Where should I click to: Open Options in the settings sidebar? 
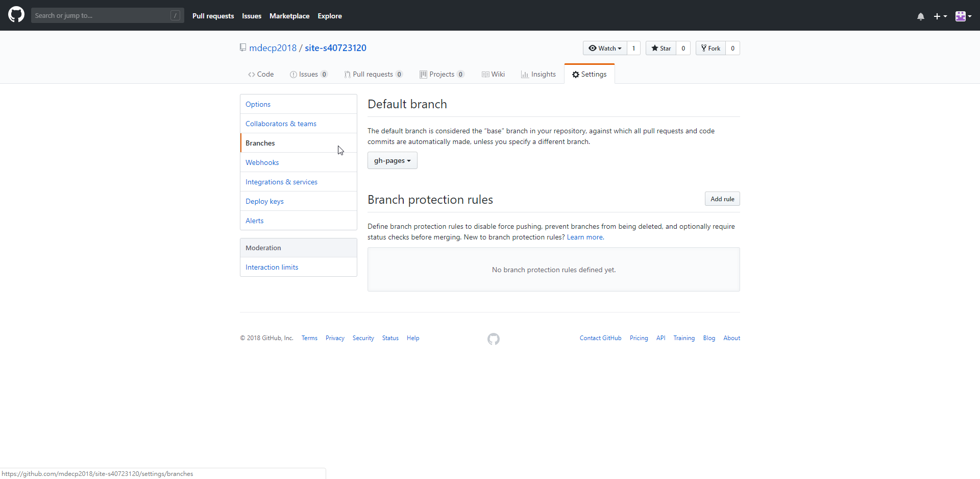point(299,104)
